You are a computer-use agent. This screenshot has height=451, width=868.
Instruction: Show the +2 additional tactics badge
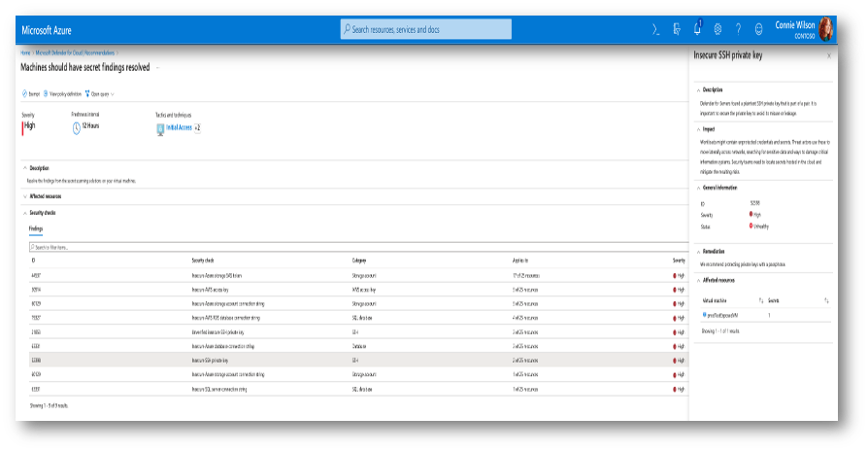pos(197,127)
